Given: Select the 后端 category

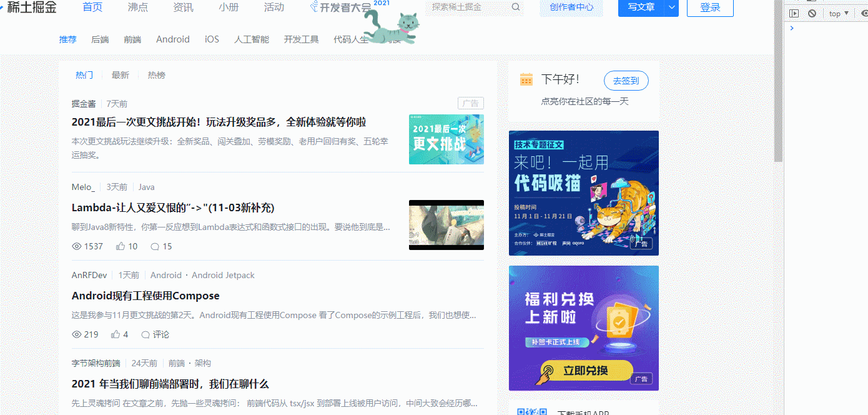Looking at the screenshot, I should click(x=100, y=39).
